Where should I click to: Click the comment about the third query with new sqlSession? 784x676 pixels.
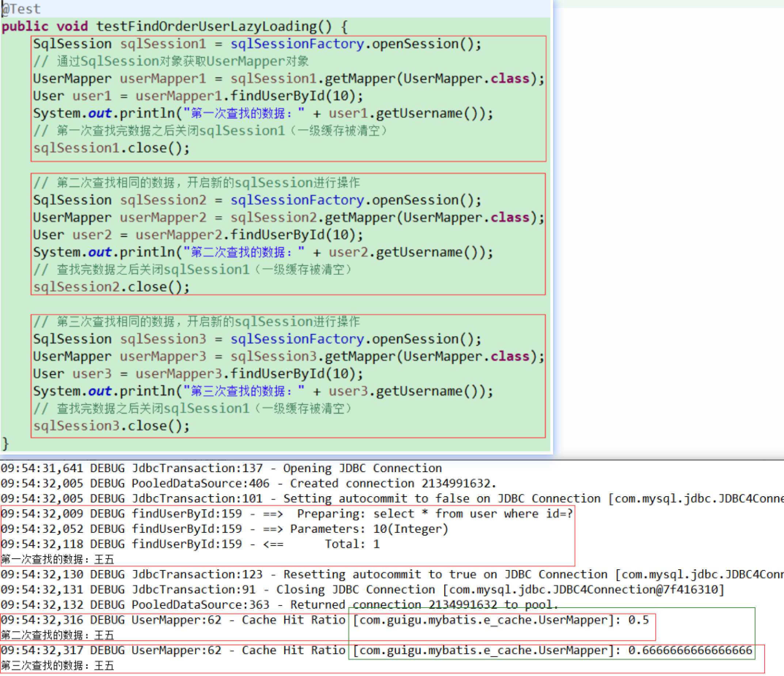click(197, 322)
